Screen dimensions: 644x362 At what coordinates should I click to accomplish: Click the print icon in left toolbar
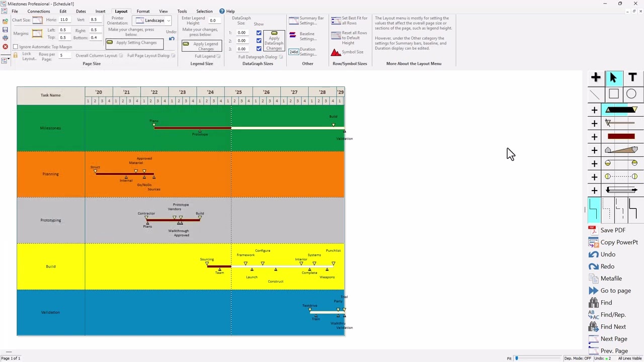point(5,38)
